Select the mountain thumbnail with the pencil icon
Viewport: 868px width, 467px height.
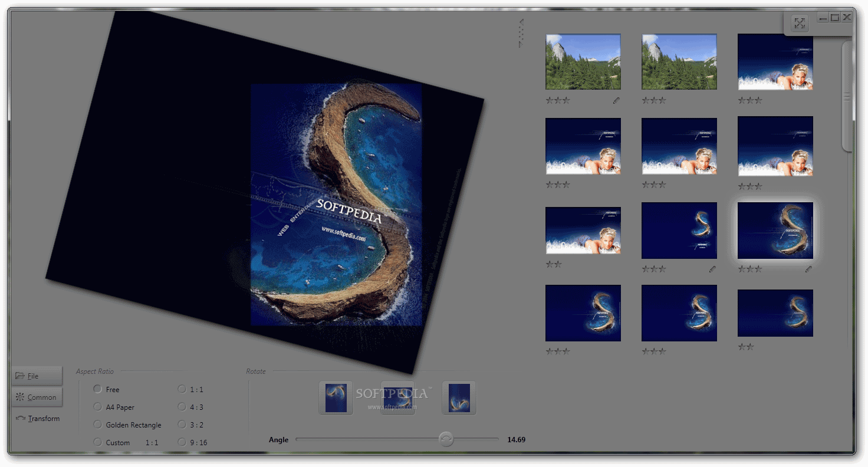(583, 62)
